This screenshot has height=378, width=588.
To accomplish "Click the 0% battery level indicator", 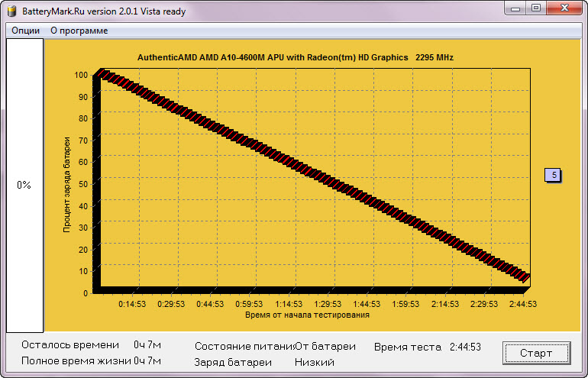I will tap(24, 185).
